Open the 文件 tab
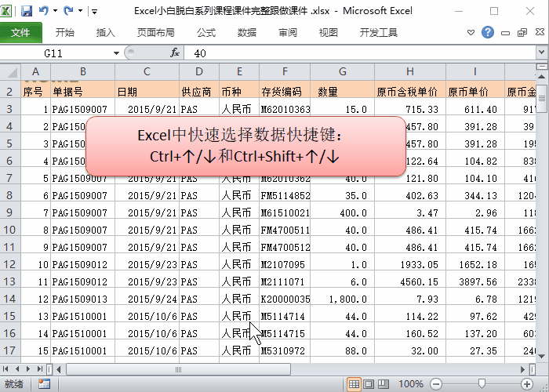Screen dimensions: 549x392 [x=20, y=33]
